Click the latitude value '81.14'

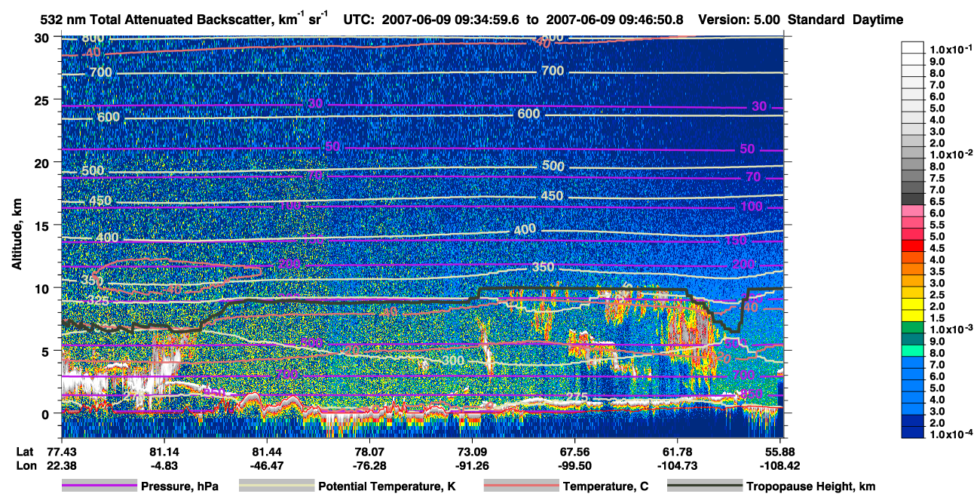164,452
